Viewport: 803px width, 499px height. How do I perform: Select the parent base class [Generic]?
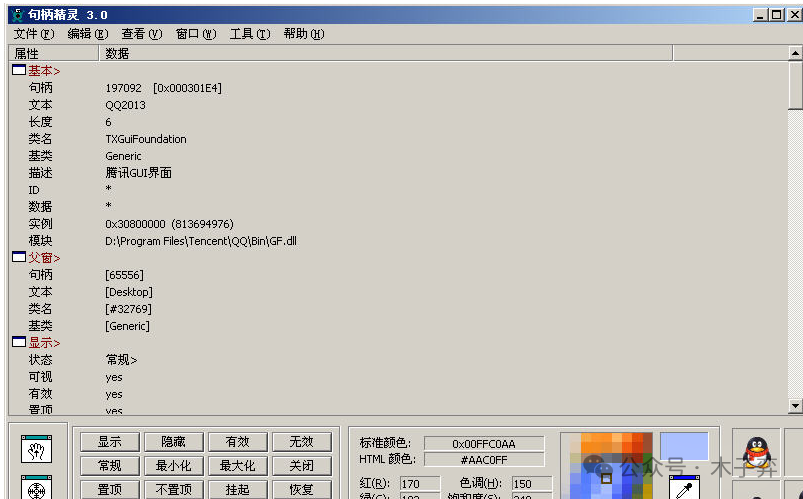click(128, 326)
